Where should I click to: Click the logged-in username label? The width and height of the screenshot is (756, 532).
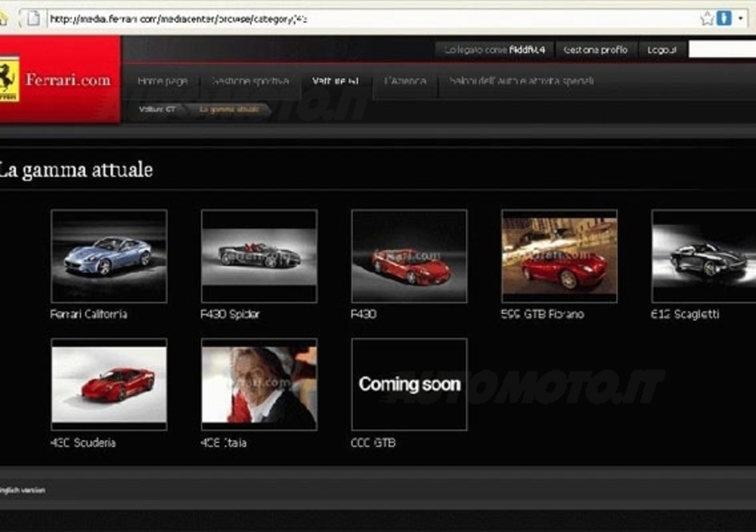[527, 50]
